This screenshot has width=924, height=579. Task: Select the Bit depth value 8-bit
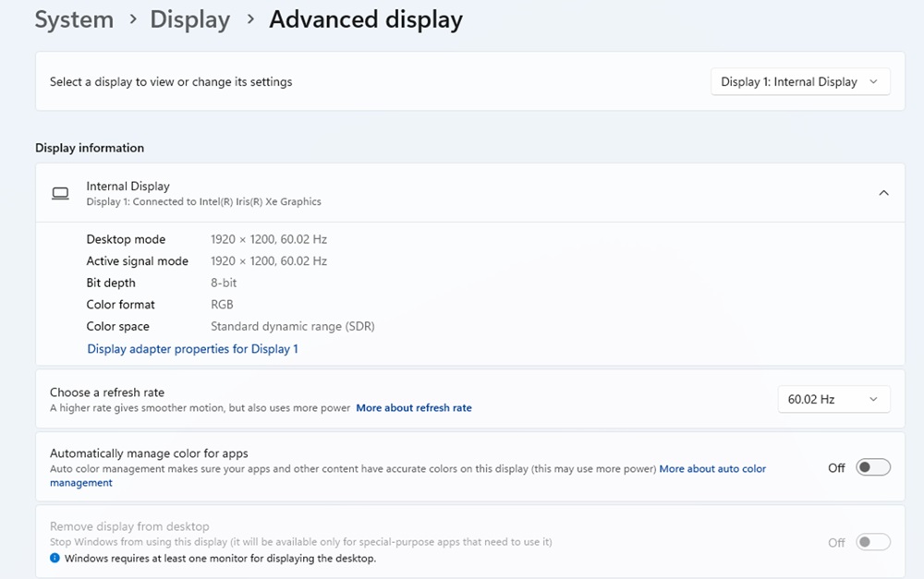(x=223, y=283)
